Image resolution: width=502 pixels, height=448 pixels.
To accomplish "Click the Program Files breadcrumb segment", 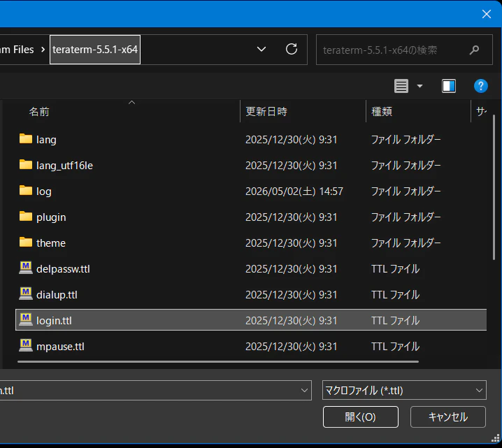I will (x=17, y=50).
